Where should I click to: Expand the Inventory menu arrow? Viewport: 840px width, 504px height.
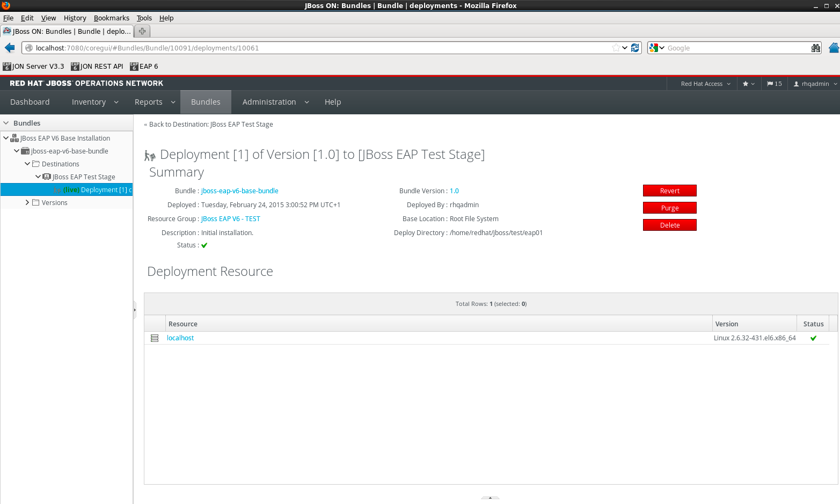point(116,102)
